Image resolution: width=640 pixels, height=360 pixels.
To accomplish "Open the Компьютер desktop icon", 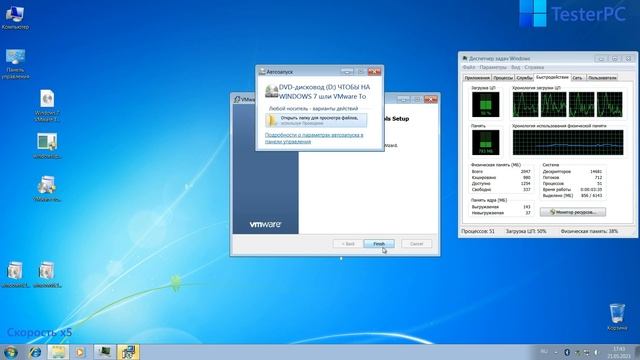I will [x=15, y=17].
